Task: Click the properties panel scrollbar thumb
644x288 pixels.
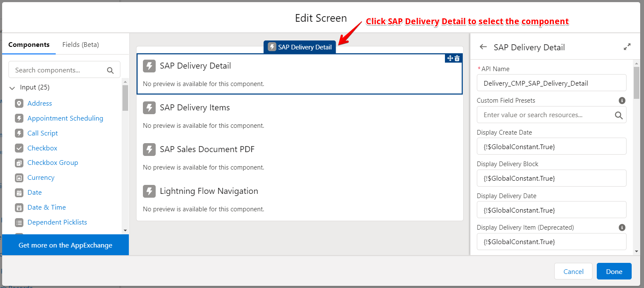Action: 636,82
